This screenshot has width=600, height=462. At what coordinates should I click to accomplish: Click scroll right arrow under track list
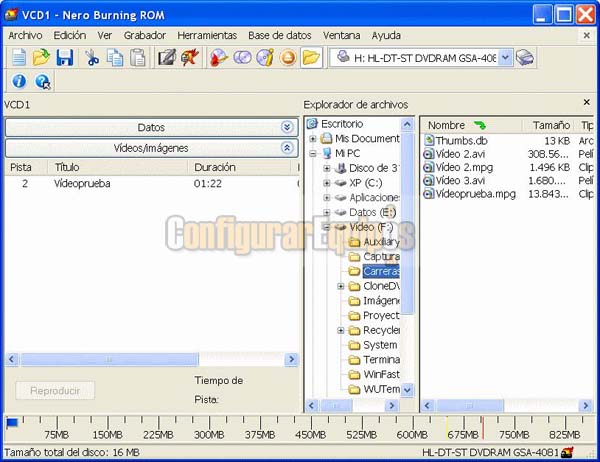point(292,359)
